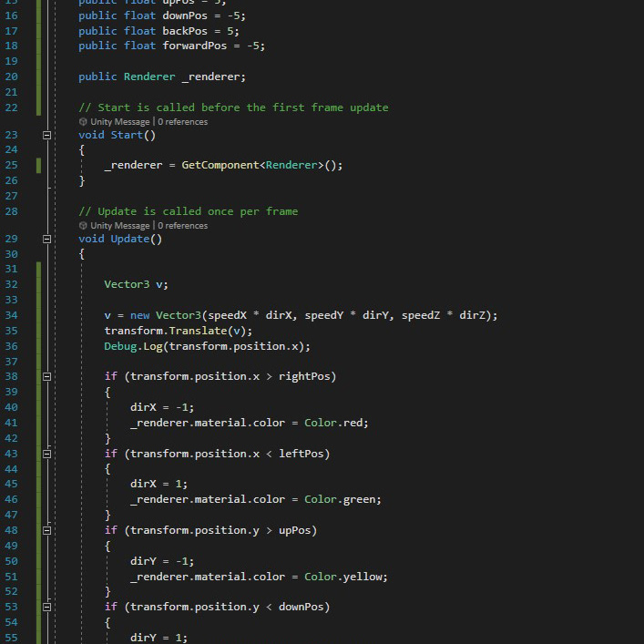
Task: Click the 'Update is called once per frame' comment
Action: 189,211
